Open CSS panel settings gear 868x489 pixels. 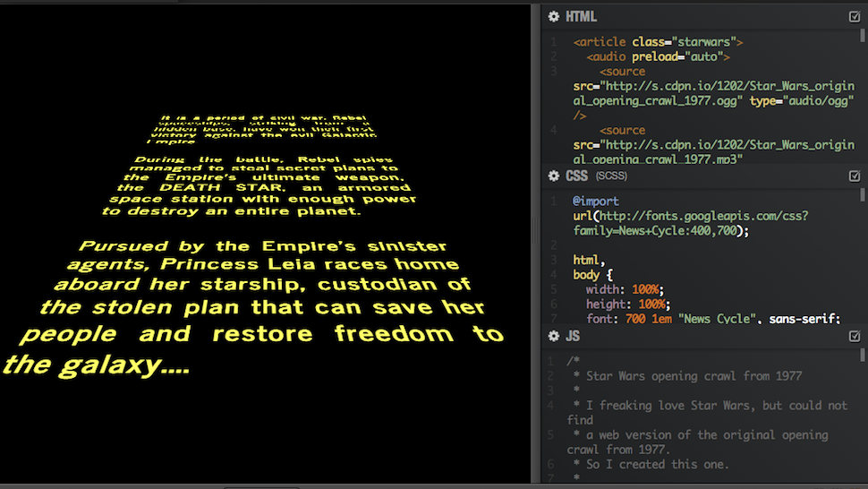tap(554, 176)
